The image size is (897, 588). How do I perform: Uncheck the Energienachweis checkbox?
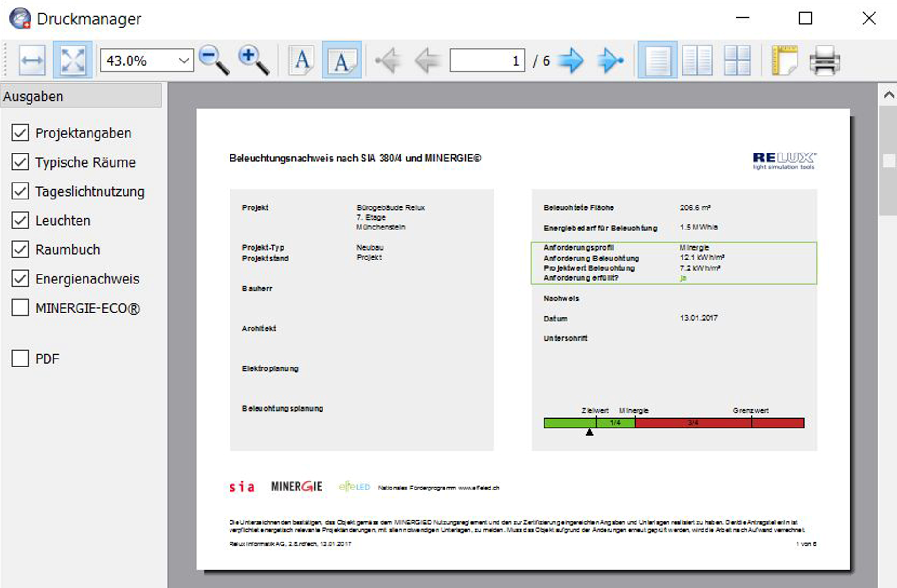coord(20,278)
